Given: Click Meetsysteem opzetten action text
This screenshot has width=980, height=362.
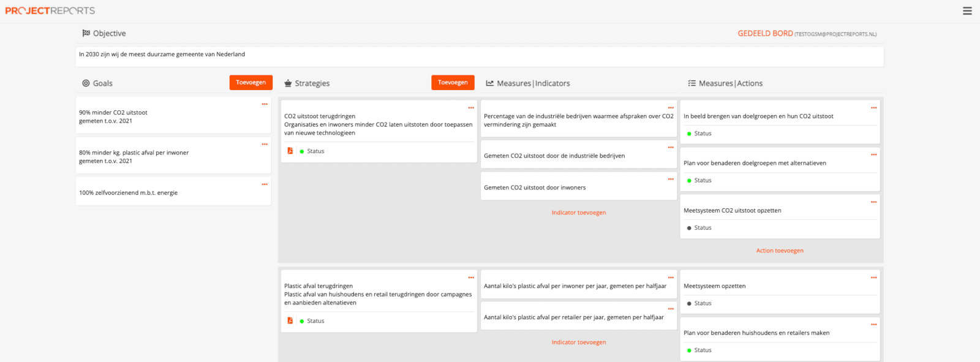Looking at the screenshot, I should (x=715, y=286).
